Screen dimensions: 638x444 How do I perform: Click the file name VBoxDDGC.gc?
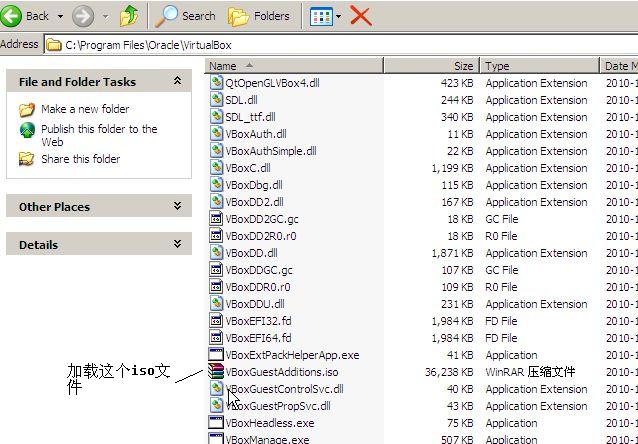tap(259, 270)
